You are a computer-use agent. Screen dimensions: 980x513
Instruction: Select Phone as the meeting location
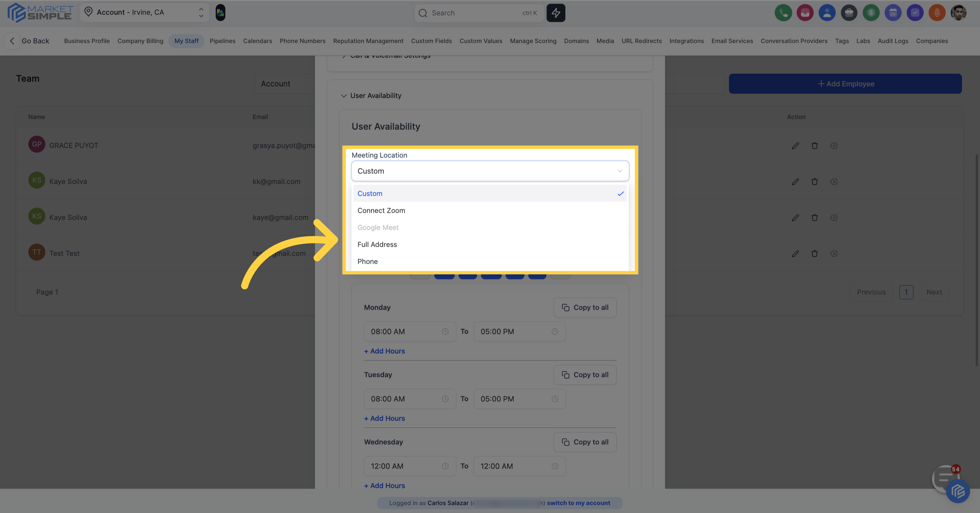[x=367, y=261]
